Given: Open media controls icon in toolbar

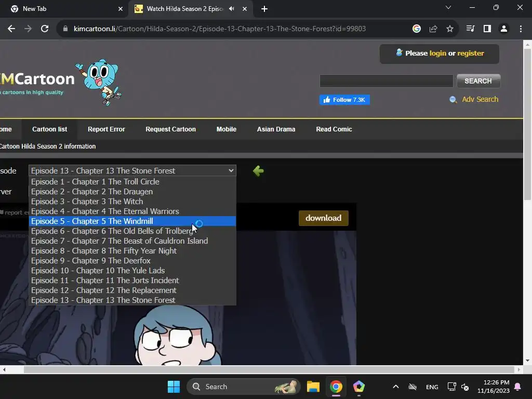Looking at the screenshot, I should pos(470,29).
